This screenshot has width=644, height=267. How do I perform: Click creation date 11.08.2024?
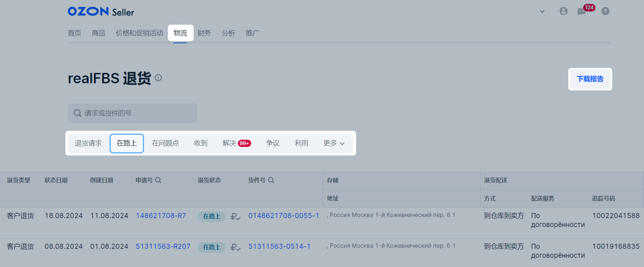pos(109,216)
